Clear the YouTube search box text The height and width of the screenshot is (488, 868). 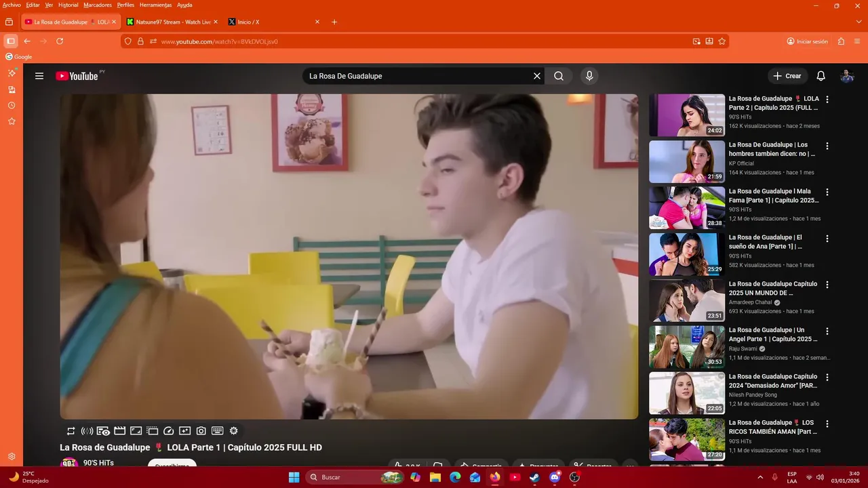pos(537,76)
